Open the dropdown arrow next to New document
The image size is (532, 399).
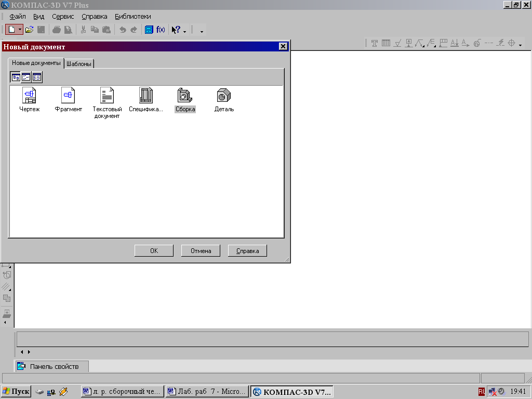pyautogui.click(x=20, y=30)
